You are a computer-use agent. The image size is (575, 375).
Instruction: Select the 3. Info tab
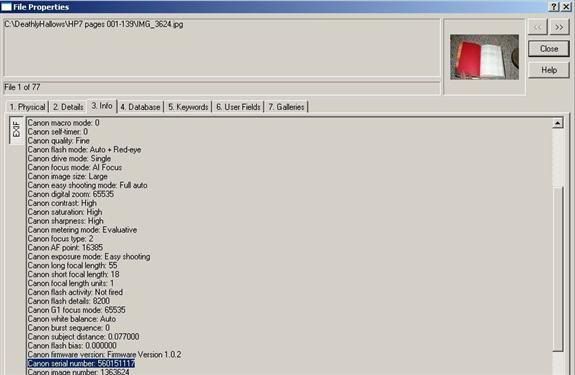[x=102, y=106]
